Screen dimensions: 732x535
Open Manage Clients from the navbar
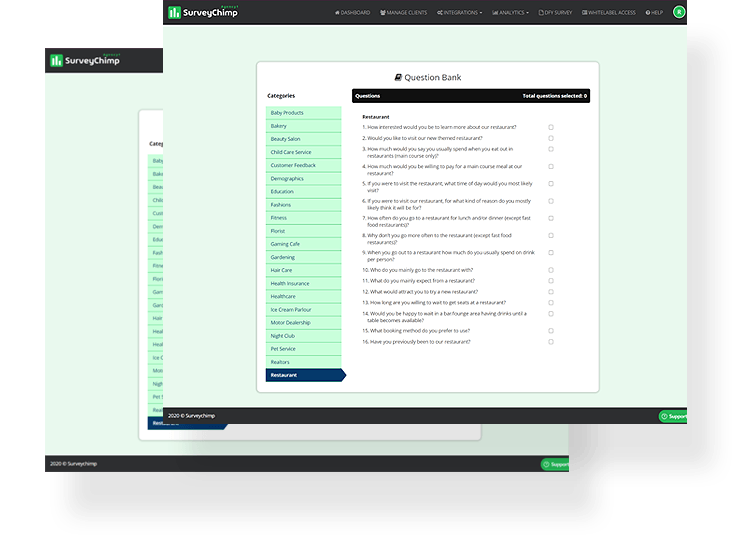pyautogui.click(x=406, y=13)
